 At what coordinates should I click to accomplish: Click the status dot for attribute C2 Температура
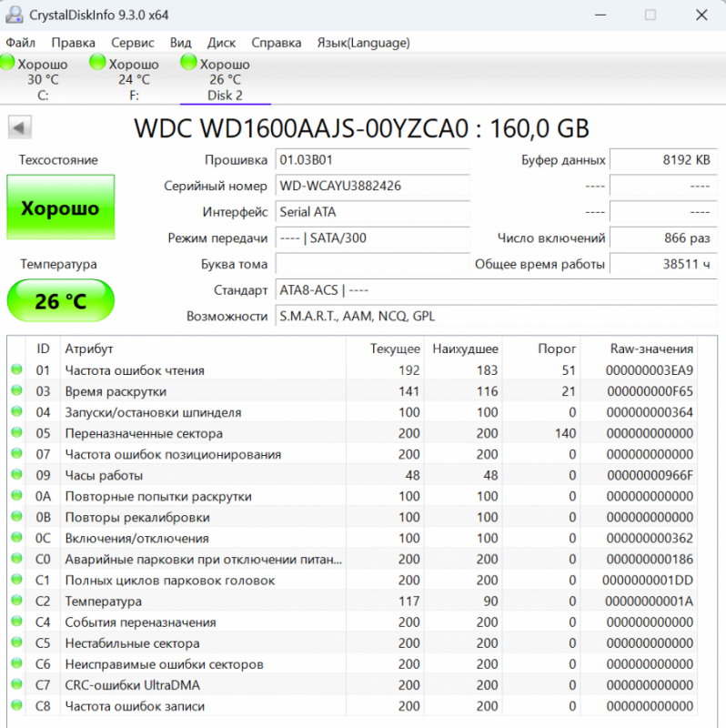[16, 601]
